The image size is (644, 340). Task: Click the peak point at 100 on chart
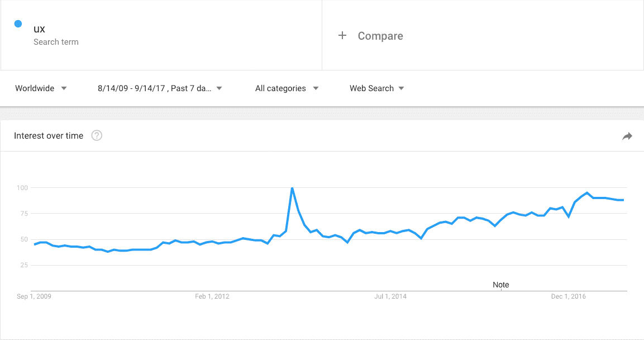click(x=292, y=188)
